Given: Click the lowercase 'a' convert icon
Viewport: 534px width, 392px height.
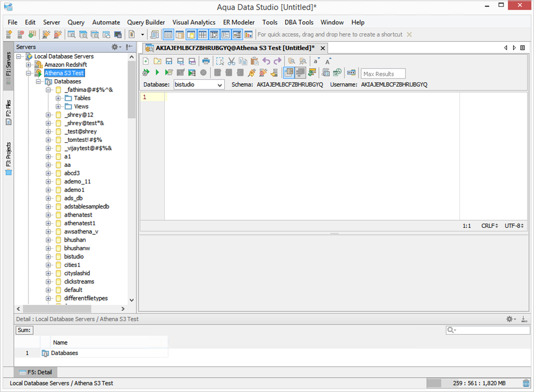Looking at the screenshot, I should [316, 62].
